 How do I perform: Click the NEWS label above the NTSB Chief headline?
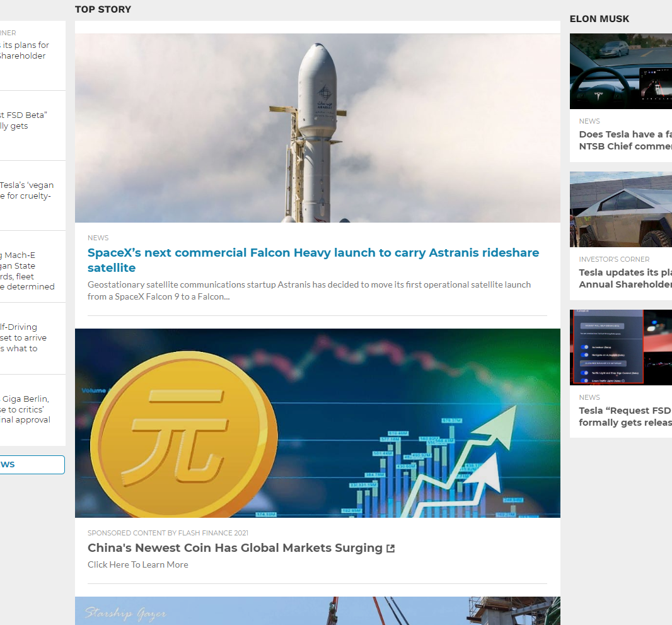click(589, 121)
